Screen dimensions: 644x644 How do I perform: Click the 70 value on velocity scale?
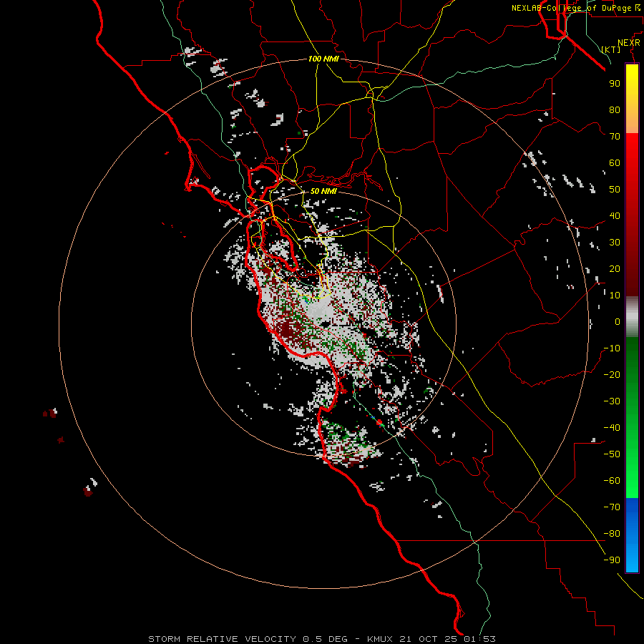click(615, 137)
